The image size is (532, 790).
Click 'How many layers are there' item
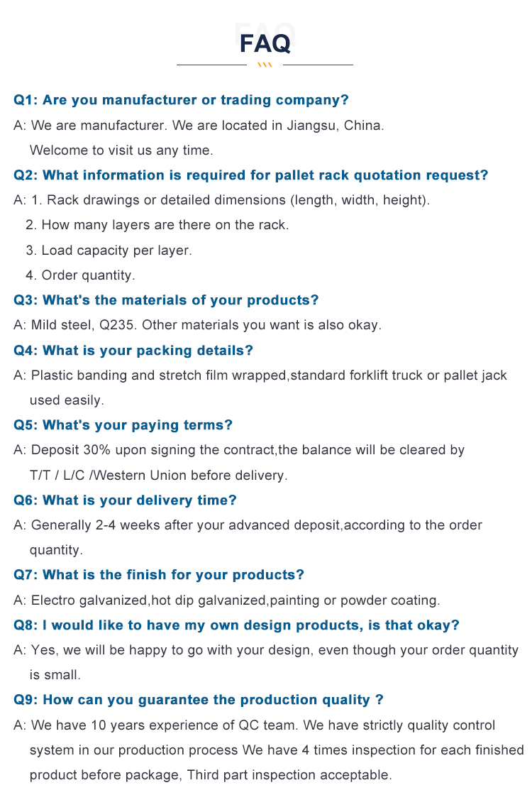pyautogui.click(x=157, y=225)
